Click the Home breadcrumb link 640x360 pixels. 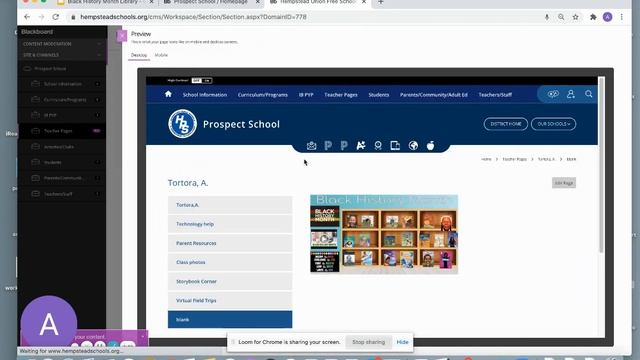(486, 159)
